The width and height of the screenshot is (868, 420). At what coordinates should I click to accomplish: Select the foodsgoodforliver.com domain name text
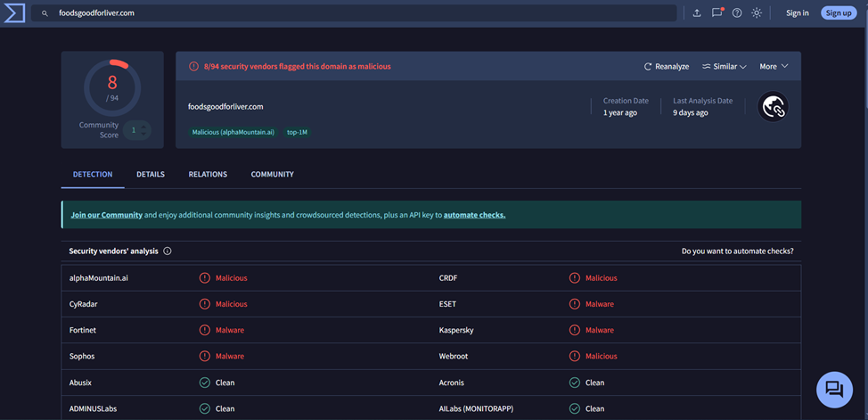click(225, 107)
